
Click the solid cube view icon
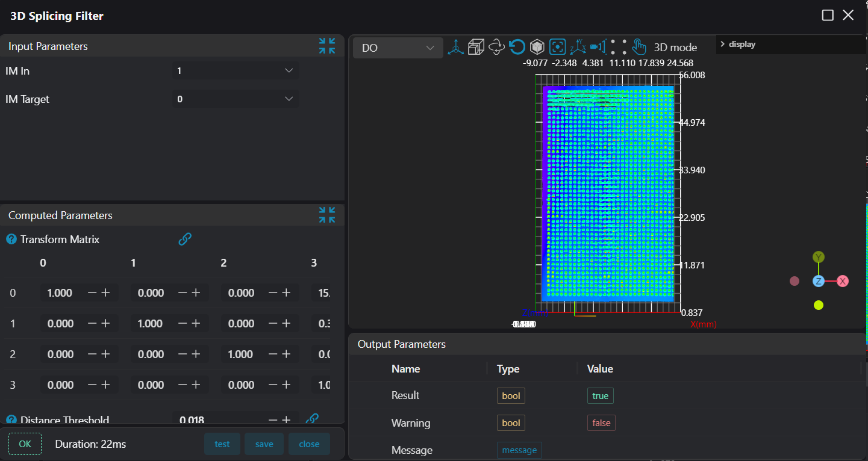coord(537,47)
